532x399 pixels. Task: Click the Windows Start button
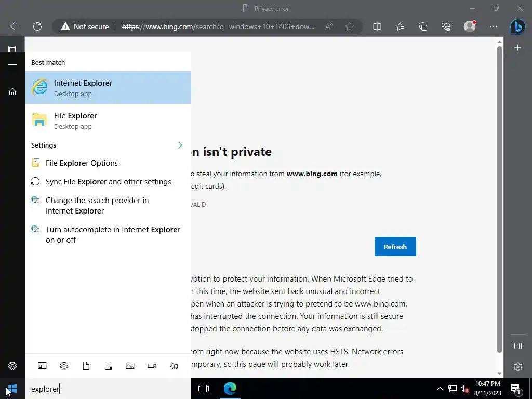(12, 389)
